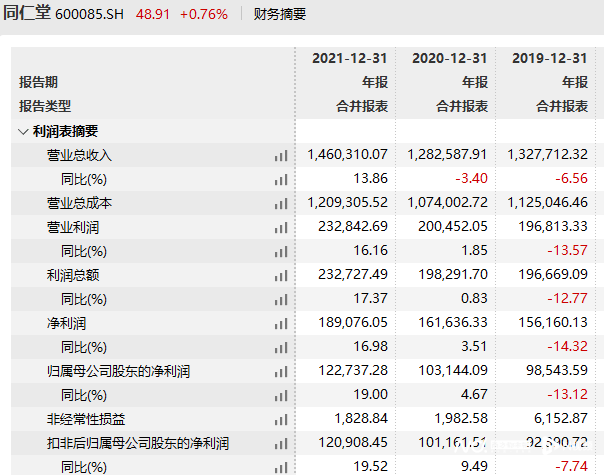Select the 净利润 row label
Image resolution: width=604 pixels, height=475 pixels.
click(x=66, y=323)
